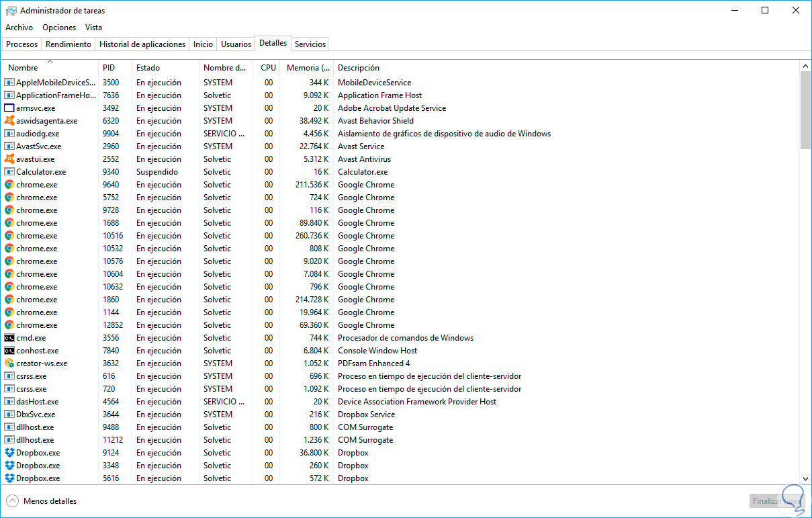812x518 pixels.
Task: Click the AvastSvc.exe process icon
Action: pos(9,146)
